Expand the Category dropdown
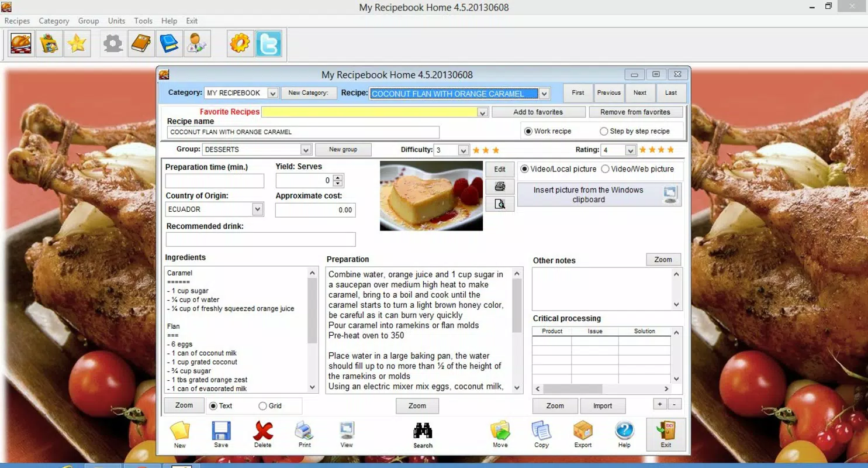The image size is (868, 468). click(272, 93)
